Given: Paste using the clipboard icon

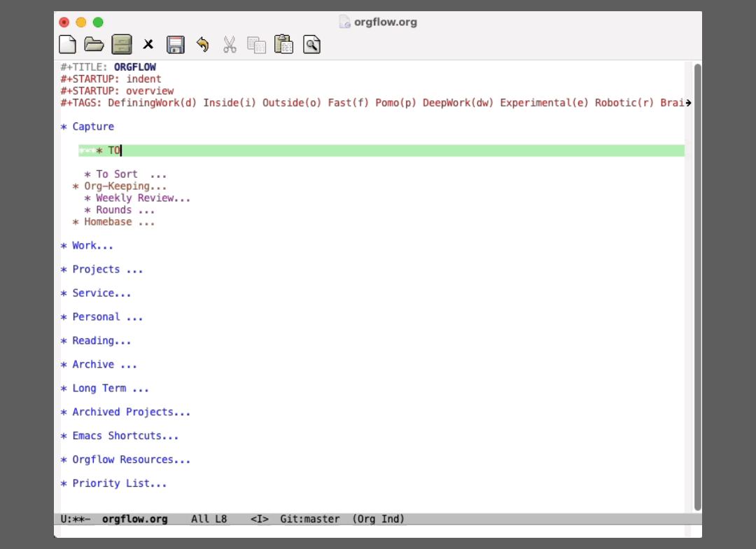Looking at the screenshot, I should (x=283, y=45).
